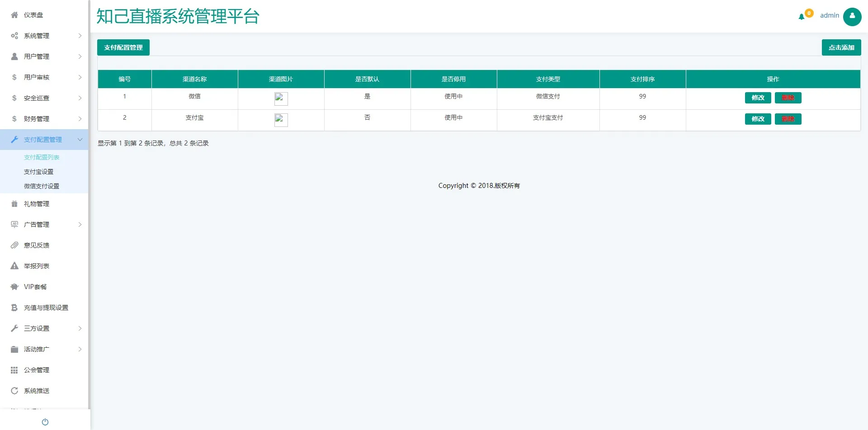Collapse the 支付配置管理 menu chevron
The image size is (868, 430).
point(80,140)
